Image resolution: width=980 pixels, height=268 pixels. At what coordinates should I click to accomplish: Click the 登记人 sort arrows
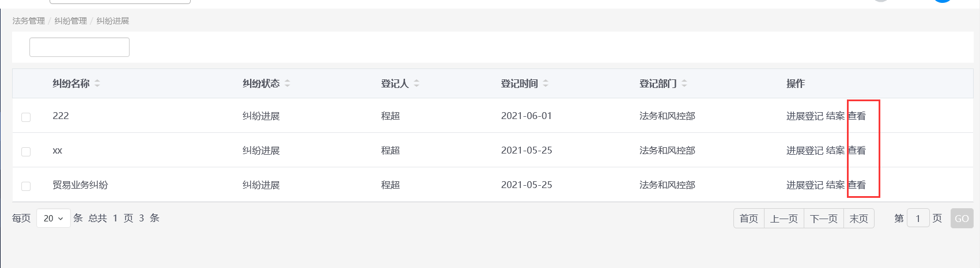click(x=417, y=83)
